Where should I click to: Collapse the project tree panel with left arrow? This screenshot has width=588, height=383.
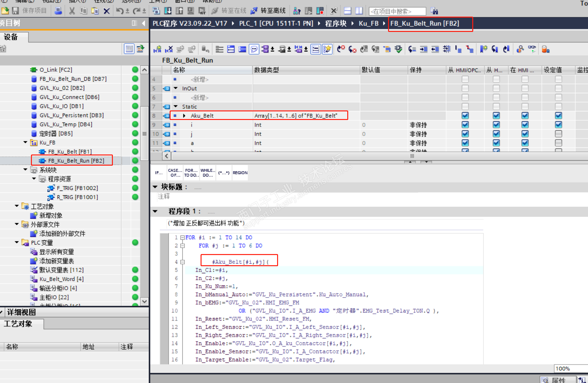[x=144, y=23]
